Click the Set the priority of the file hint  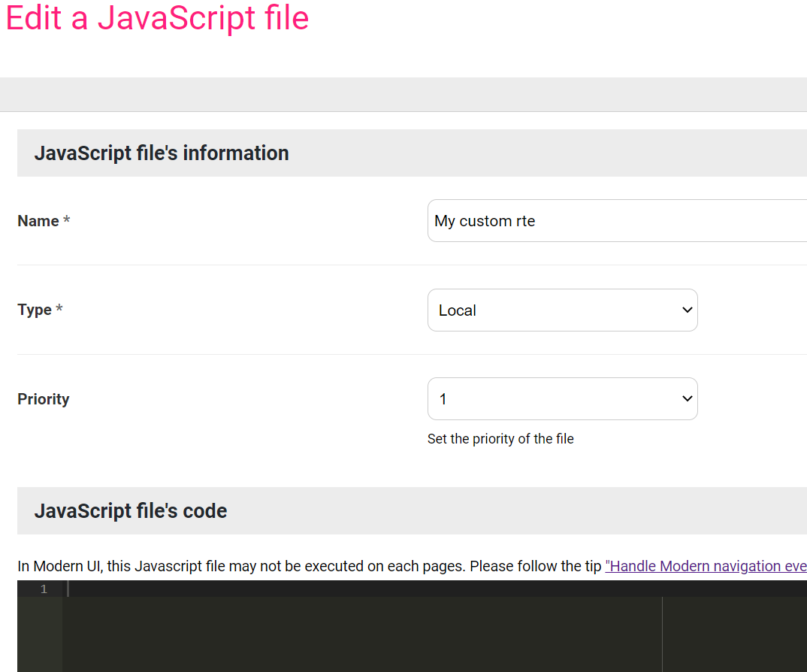tap(500, 439)
